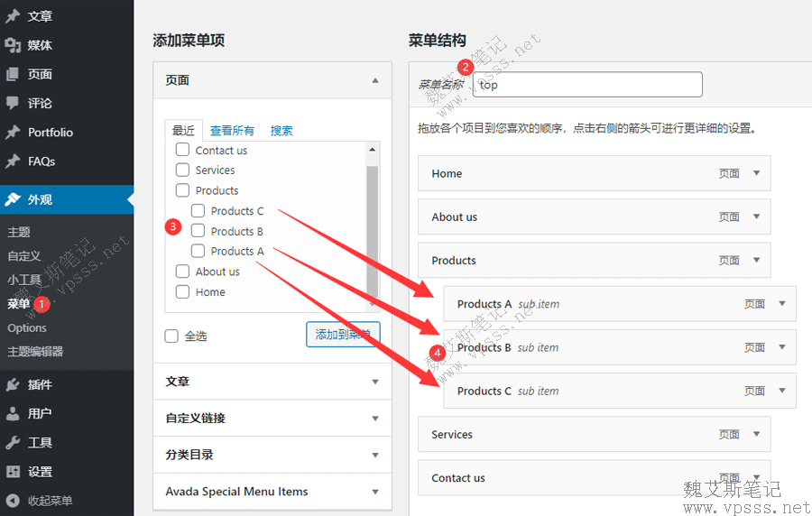Switch to the 搜索 search tab

[x=281, y=131]
